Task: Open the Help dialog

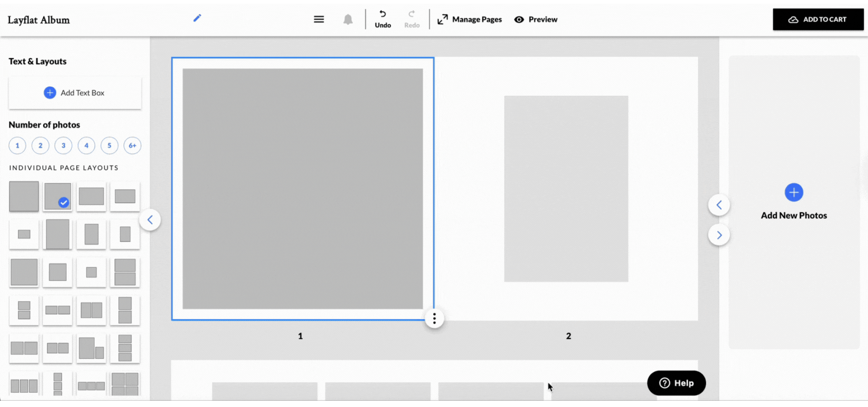Action: pos(676,383)
